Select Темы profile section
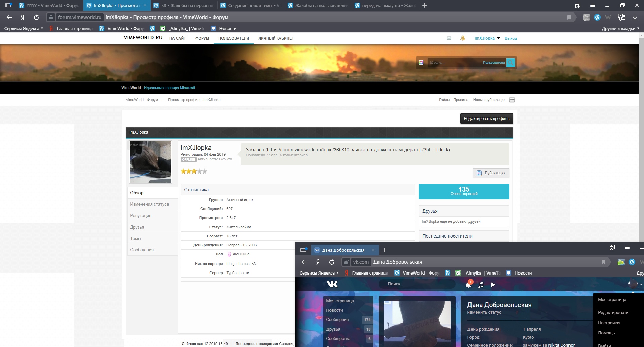This screenshot has width=644, height=347. tap(153, 239)
